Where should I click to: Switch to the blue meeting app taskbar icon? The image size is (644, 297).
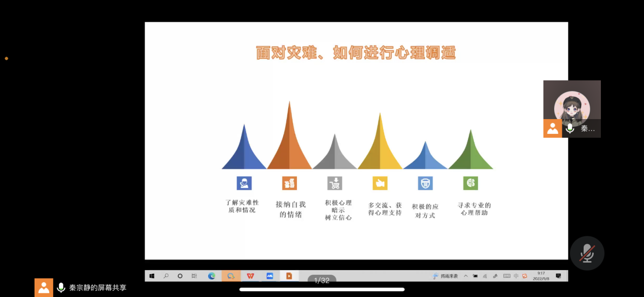270,276
